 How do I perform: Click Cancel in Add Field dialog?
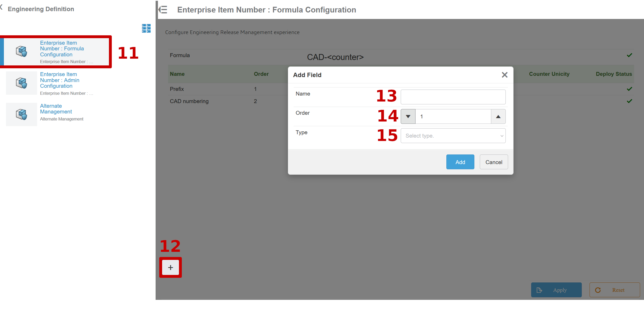click(x=494, y=162)
